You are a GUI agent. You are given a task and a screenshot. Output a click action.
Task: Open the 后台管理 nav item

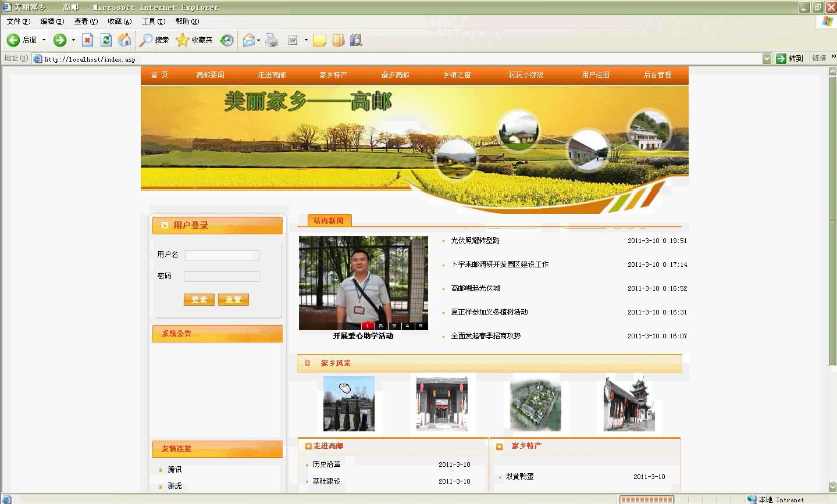tap(657, 75)
